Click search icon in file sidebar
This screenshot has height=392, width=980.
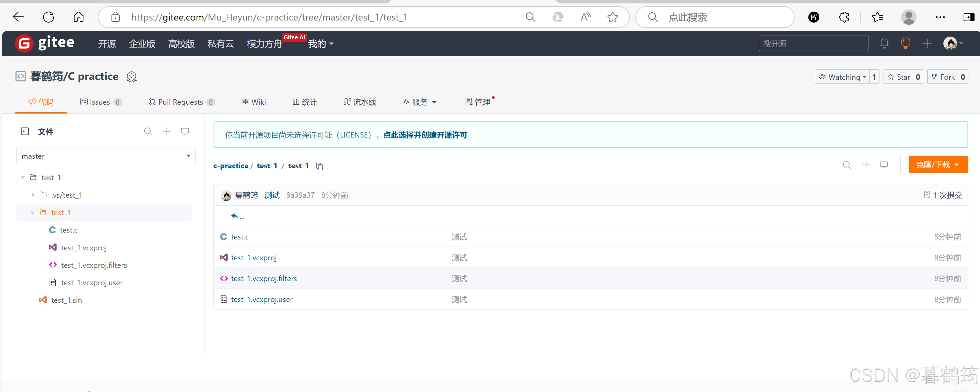[x=148, y=131]
